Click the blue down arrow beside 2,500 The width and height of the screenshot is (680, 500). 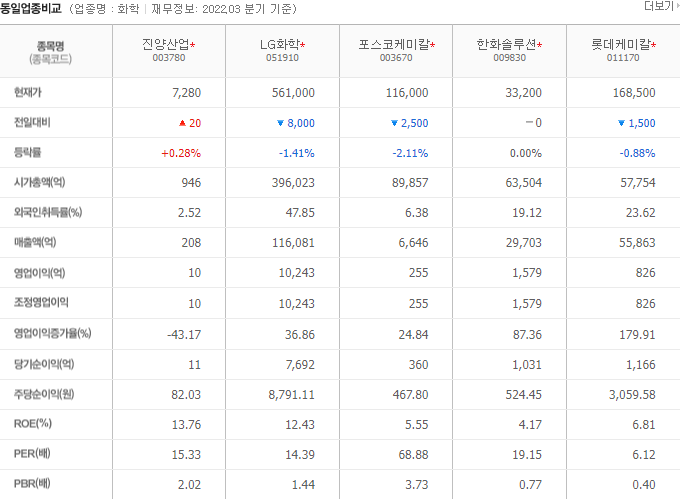point(394,123)
